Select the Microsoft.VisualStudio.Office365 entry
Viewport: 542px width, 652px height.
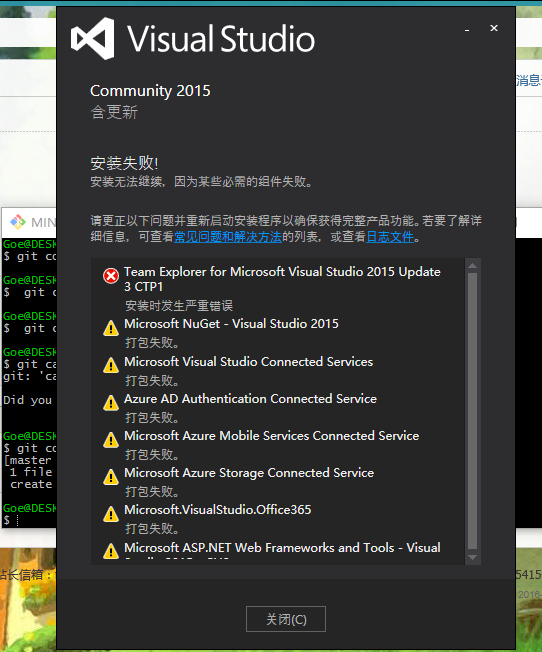pos(218,510)
